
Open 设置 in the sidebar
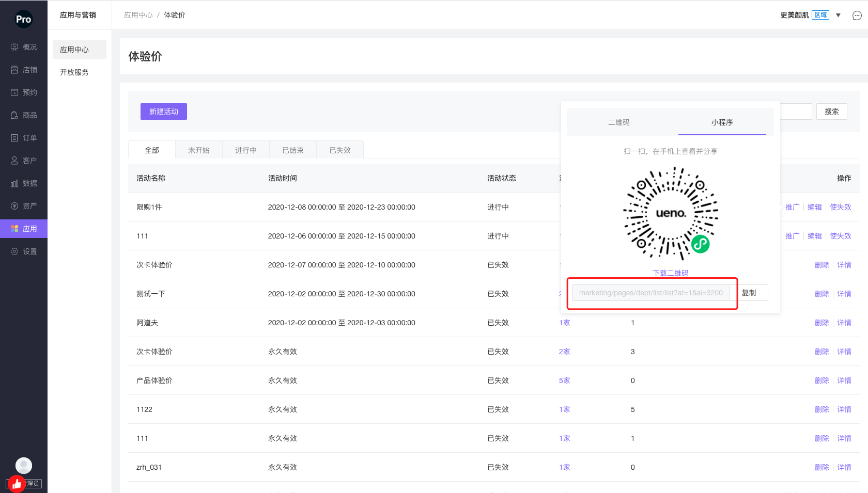24,251
